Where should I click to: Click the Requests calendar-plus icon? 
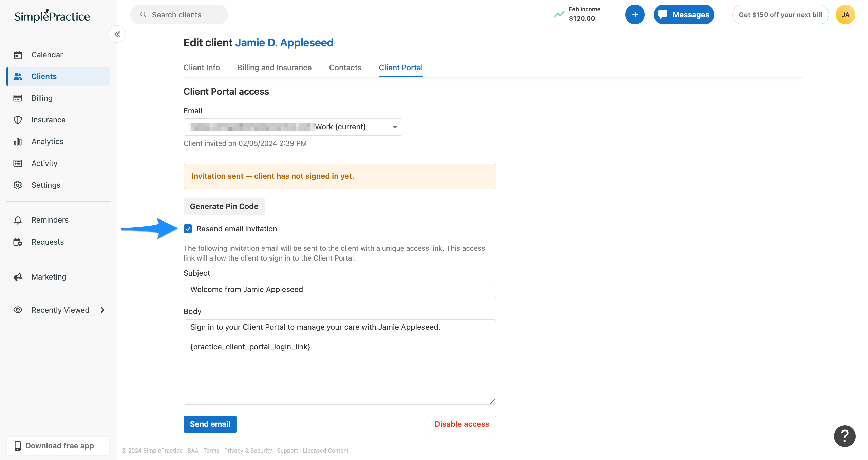click(18, 242)
